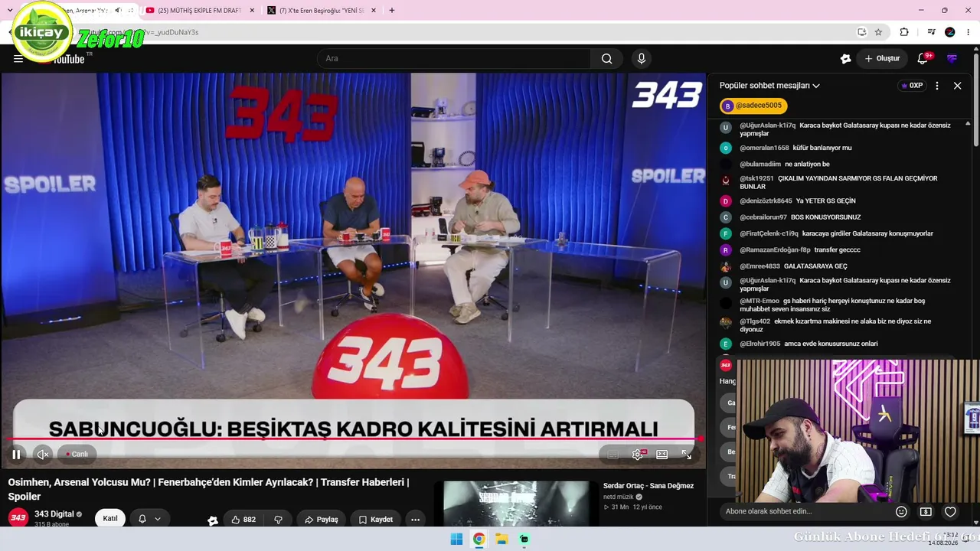This screenshot has height=551, width=980.
Task: Unmute the video with speaker icon
Action: pyautogui.click(x=43, y=455)
